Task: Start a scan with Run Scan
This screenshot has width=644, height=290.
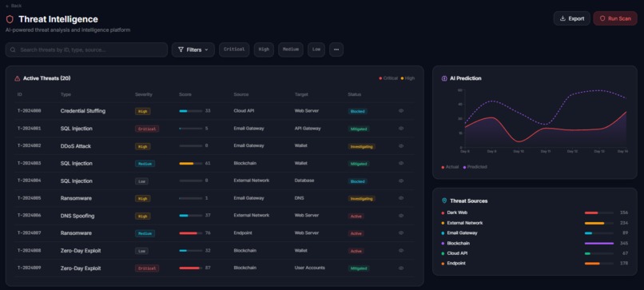Action: tap(615, 18)
